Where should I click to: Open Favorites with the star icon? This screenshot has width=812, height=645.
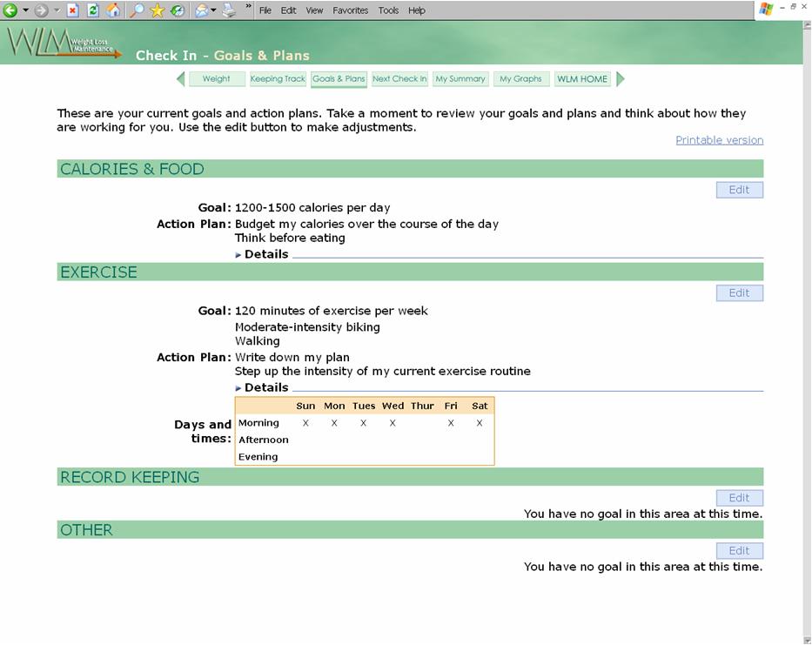[x=158, y=10]
